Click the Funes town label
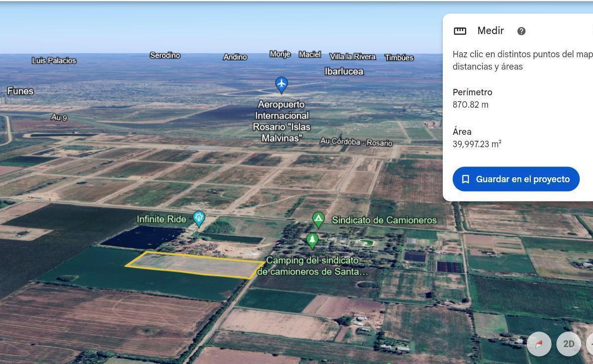 click(20, 91)
